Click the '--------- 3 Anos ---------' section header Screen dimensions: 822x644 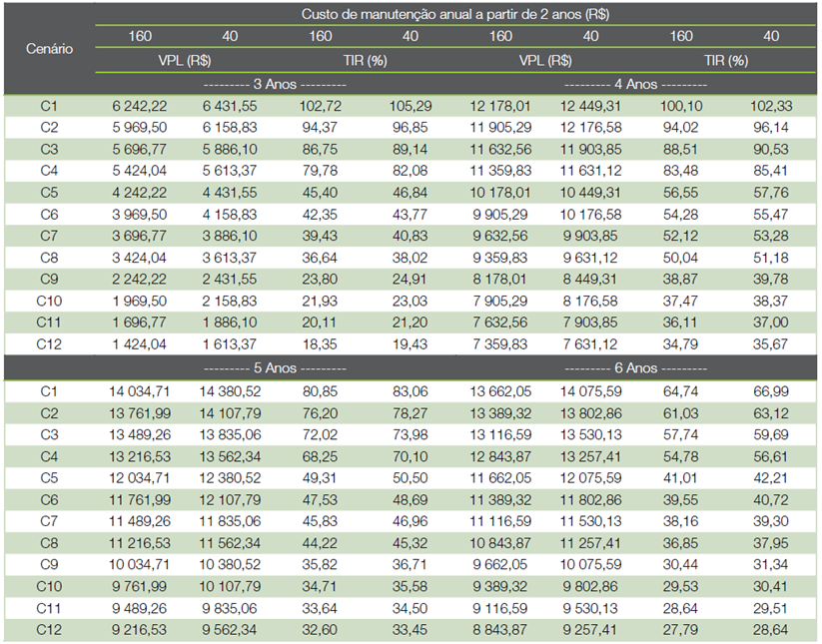275,84
